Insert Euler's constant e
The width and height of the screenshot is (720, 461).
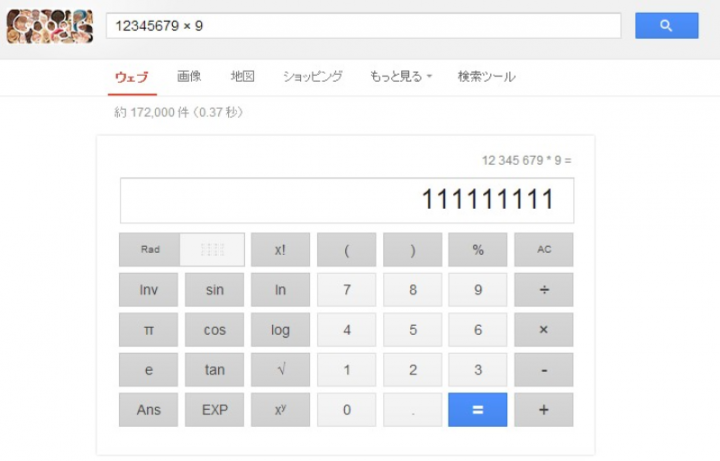[x=149, y=370]
